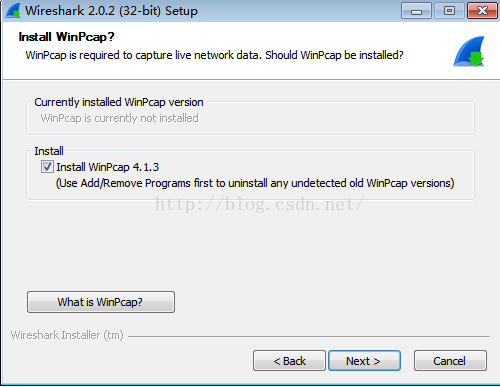Cancel the Wireshark setup
Viewport: 500px width, 387px height.
(x=450, y=360)
